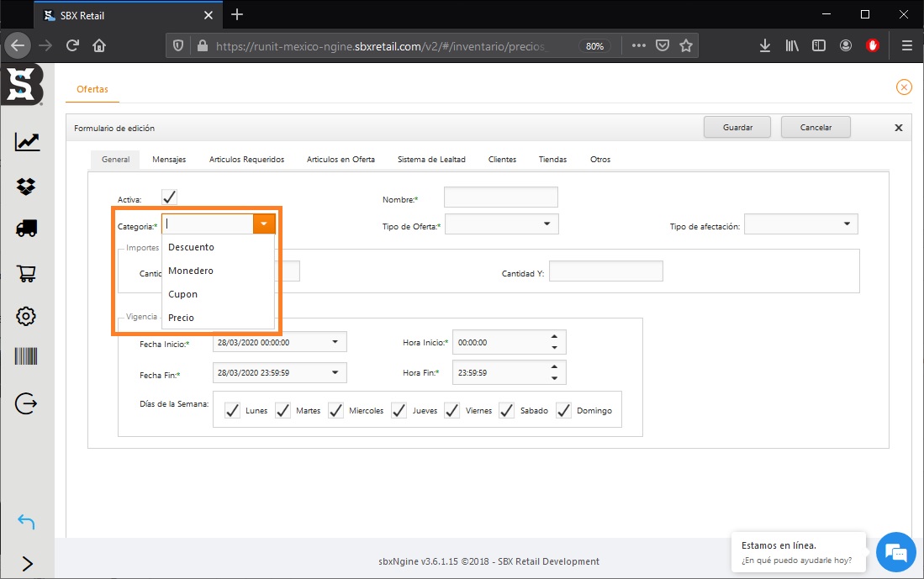Image resolution: width=924 pixels, height=579 pixels.
Task: Collapse the Categoria dropdown arrow
Action: [x=264, y=224]
